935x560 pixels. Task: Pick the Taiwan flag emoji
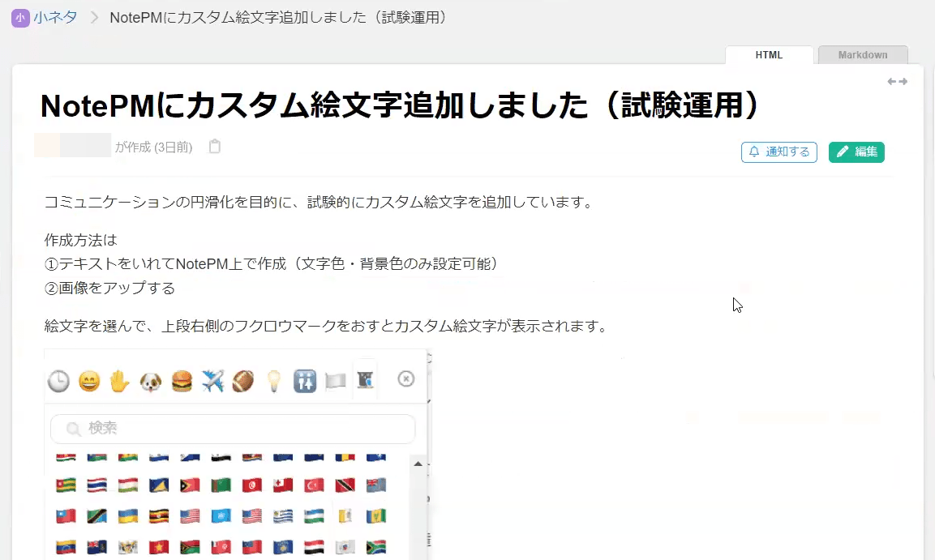[x=66, y=516]
